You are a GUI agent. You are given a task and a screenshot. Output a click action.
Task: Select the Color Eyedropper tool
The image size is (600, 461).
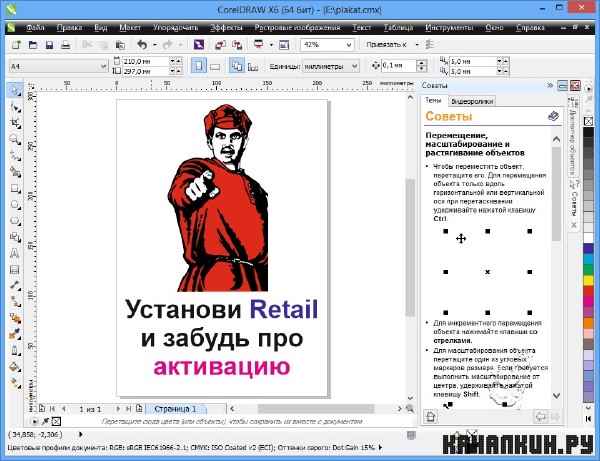click(x=15, y=334)
